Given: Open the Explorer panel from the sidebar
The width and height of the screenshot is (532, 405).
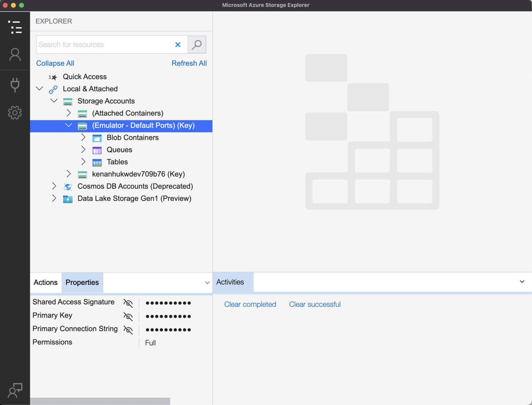Looking at the screenshot, I should [x=15, y=27].
